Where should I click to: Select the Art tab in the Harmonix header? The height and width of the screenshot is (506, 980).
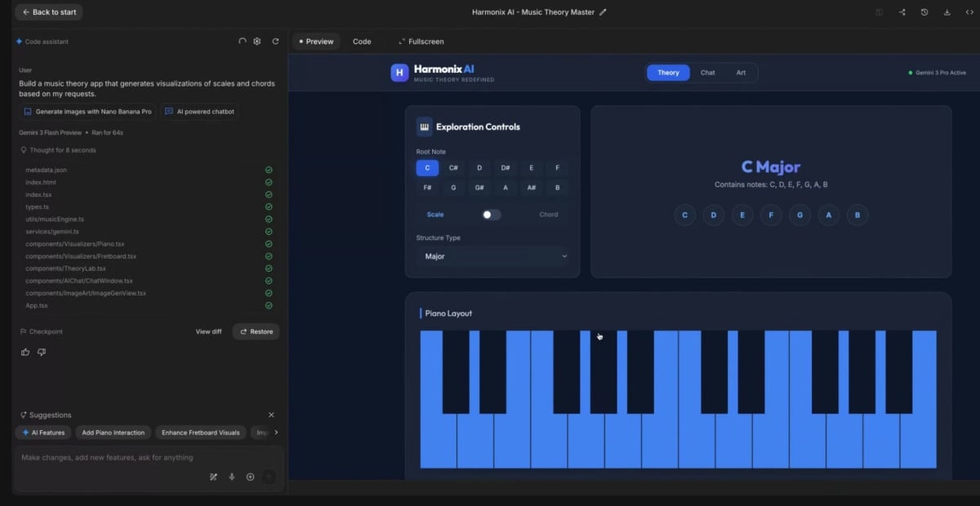pos(741,72)
